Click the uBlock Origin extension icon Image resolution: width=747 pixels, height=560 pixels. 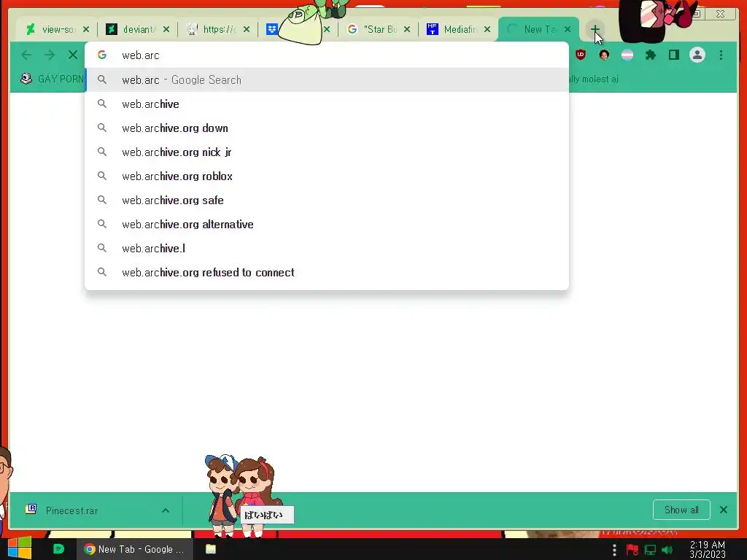tap(580, 55)
